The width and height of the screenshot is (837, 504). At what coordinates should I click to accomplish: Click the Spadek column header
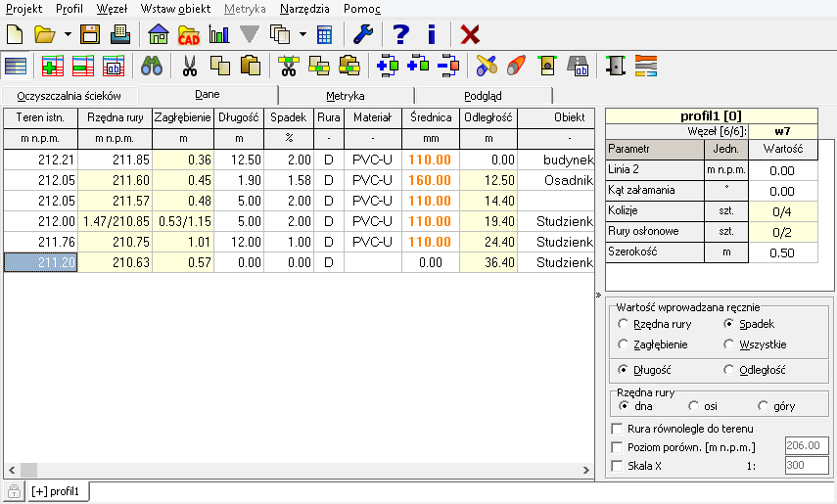coord(289,117)
